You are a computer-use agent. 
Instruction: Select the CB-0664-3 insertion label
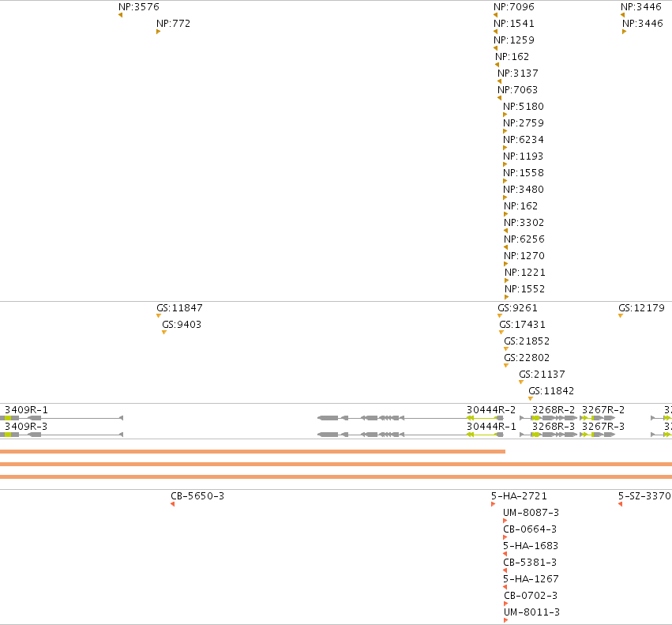pyautogui.click(x=530, y=529)
